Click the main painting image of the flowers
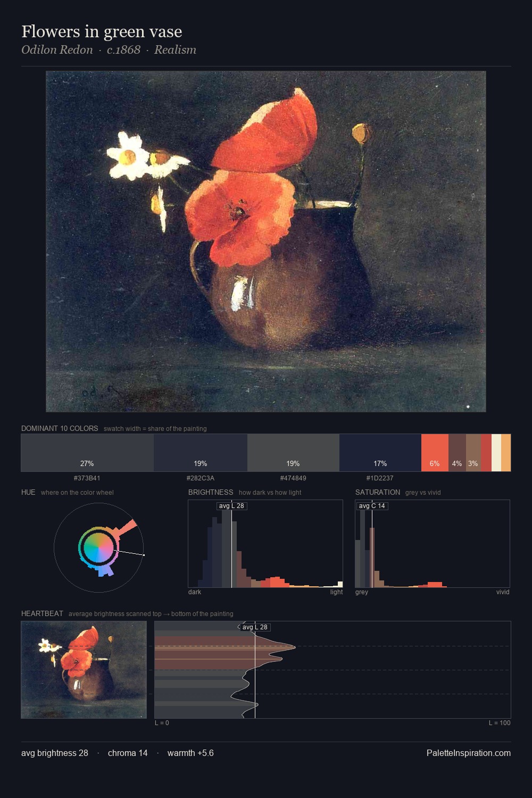 [266, 242]
